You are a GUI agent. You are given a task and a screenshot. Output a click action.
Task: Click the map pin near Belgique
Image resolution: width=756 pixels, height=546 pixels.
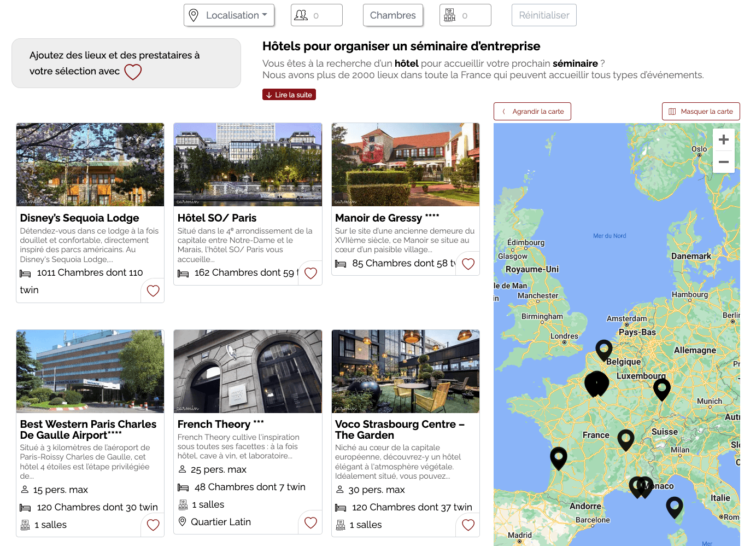(x=604, y=350)
